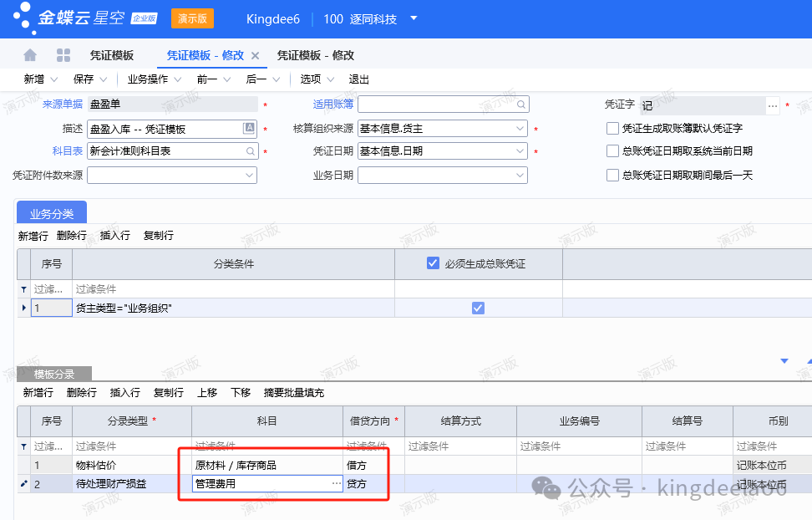Toggle 必须生成总账凭证 checkbox in row 1
Screen dimensions: 812x520
coord(478,308)
